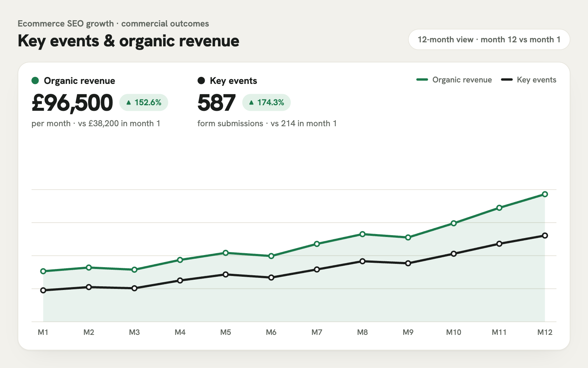The width and height of the screenshot is (588, 368).
Task: Click the Organic revenue point at M9
Action: 408,238
